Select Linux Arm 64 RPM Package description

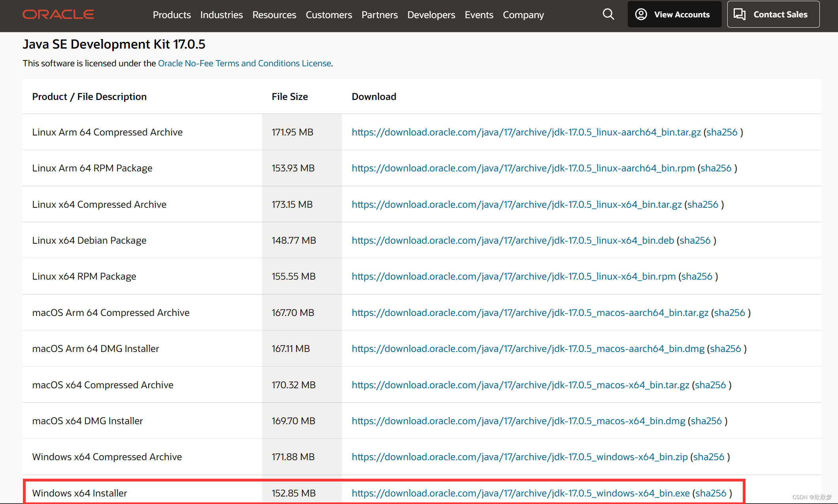pyautogui.click(x=92, y=168)
